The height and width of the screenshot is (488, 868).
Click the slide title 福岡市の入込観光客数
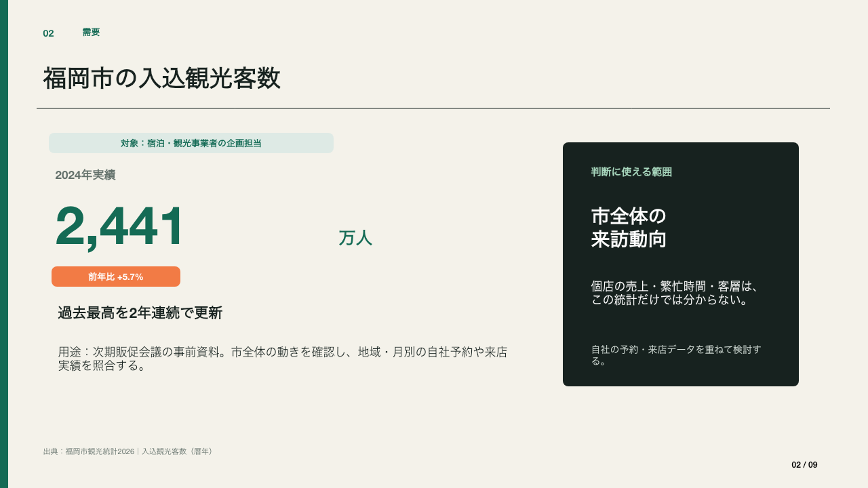161,79
